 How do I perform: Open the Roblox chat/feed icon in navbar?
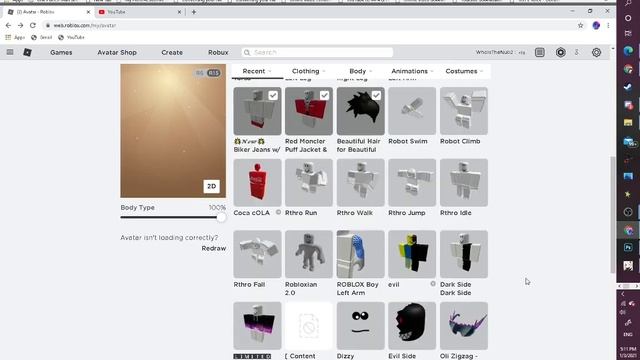click(540, 52)
